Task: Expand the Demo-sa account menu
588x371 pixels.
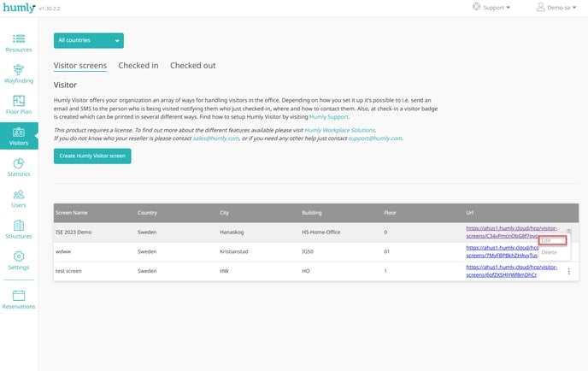Action: (557, 8)
